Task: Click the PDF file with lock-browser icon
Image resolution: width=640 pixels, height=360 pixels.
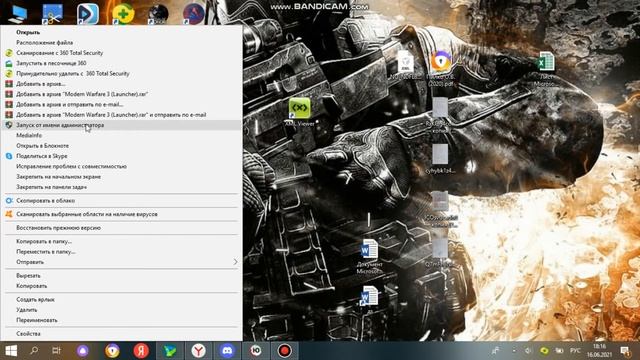Action: point(441,68)
